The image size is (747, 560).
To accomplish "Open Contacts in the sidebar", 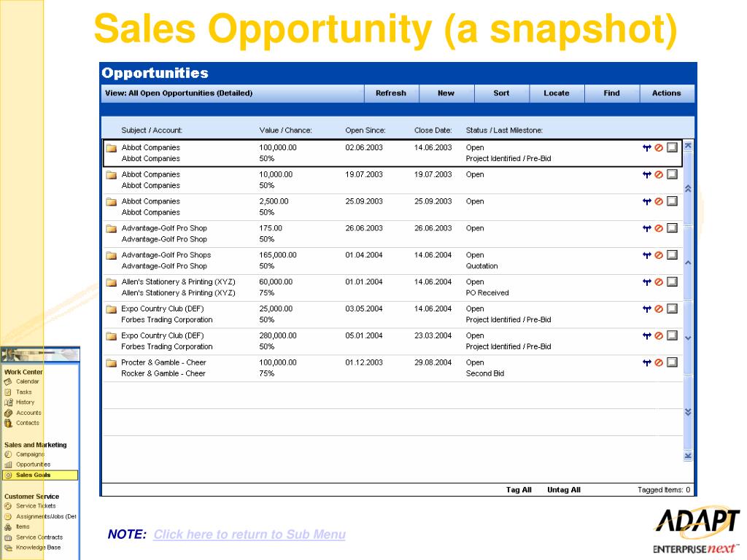I will tap(28, 423).
